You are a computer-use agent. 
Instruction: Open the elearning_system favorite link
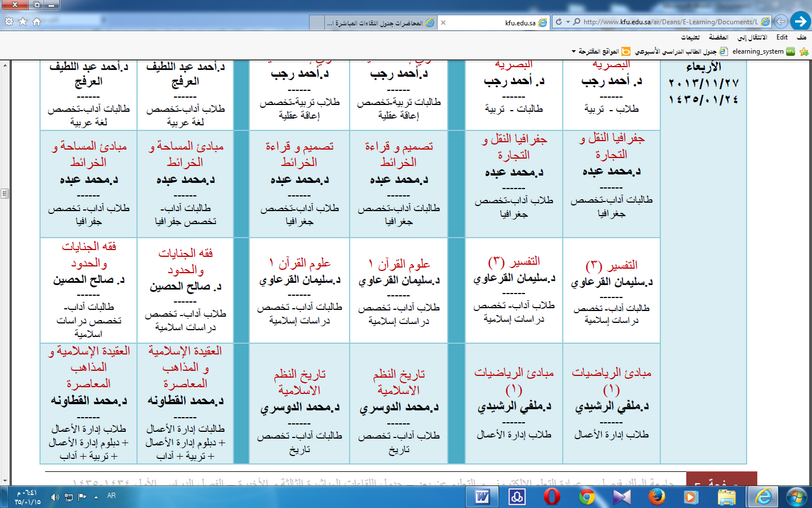tap(764, 51)
